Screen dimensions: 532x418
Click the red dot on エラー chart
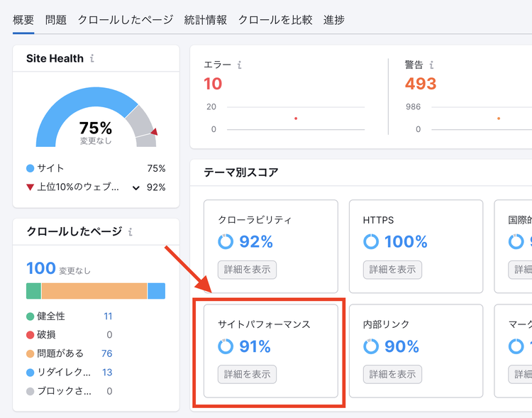point(296,119)
